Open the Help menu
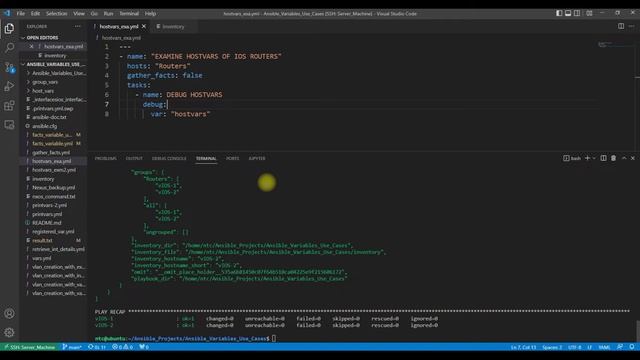The image size is (640, 360). click(x=150, y=13)
